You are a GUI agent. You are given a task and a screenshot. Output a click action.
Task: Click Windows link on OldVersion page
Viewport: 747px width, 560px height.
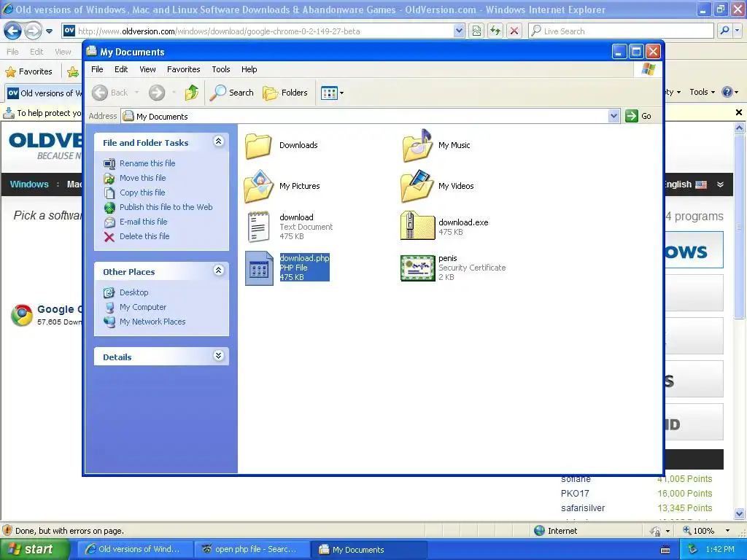pos(29,184)
